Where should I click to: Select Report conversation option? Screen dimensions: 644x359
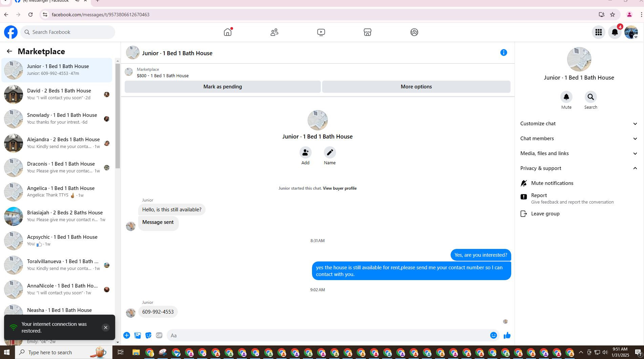[579, 198]
